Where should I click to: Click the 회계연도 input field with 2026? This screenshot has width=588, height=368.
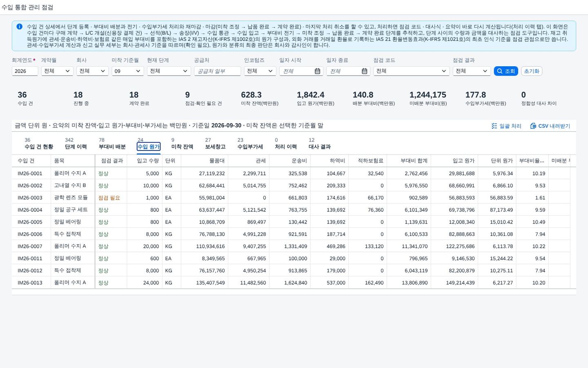click(25, 71)
